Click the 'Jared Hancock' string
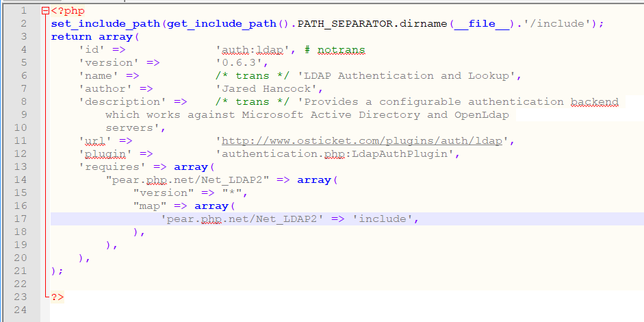 [x=266, y=89]
